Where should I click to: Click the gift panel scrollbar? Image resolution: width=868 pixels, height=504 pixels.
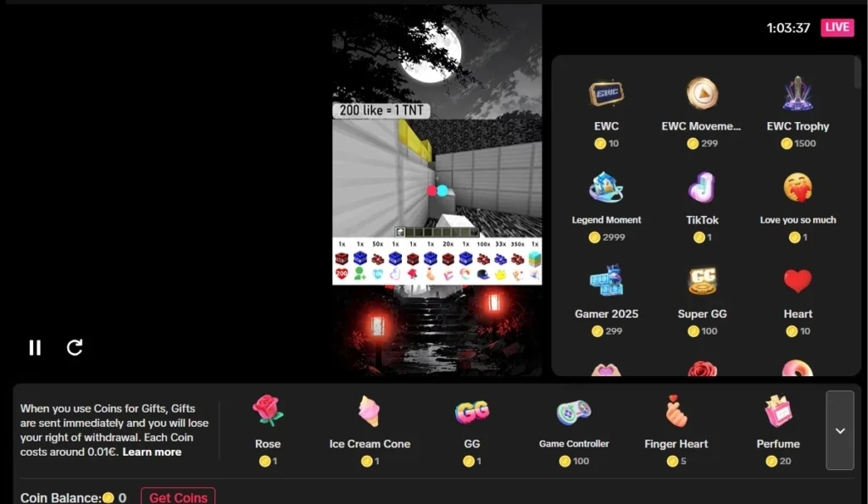pos(858,73)
